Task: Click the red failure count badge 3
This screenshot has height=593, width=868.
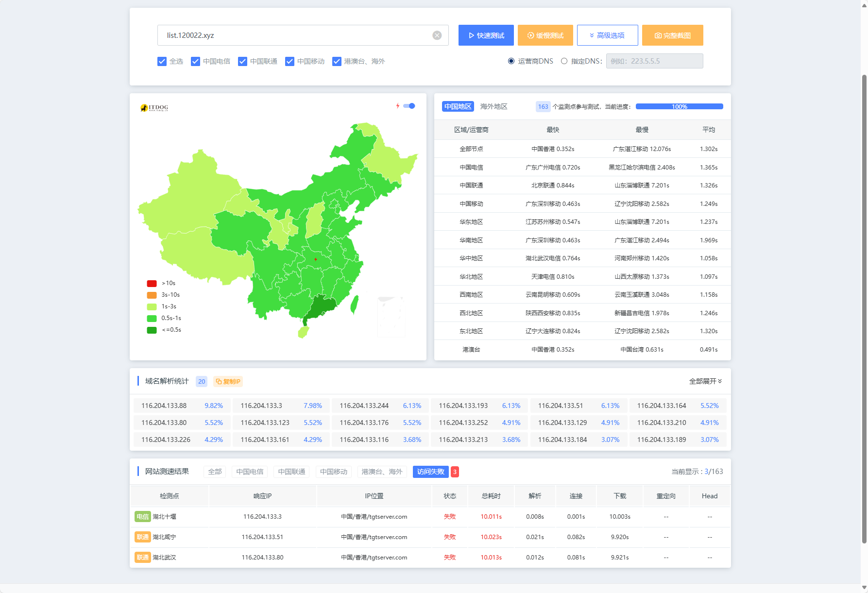Action: pyautogui.click(x=455, y=472)
